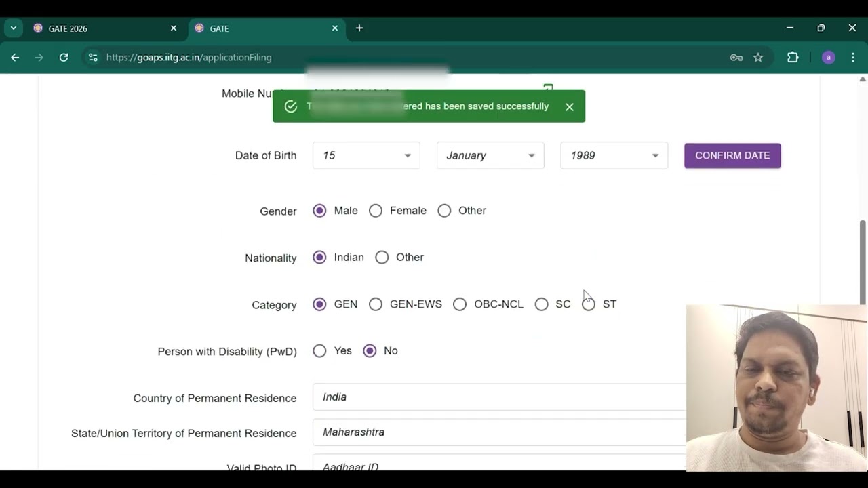Open the birth day dropdown showing 15
868x488 pixels.
coord(366,156)
